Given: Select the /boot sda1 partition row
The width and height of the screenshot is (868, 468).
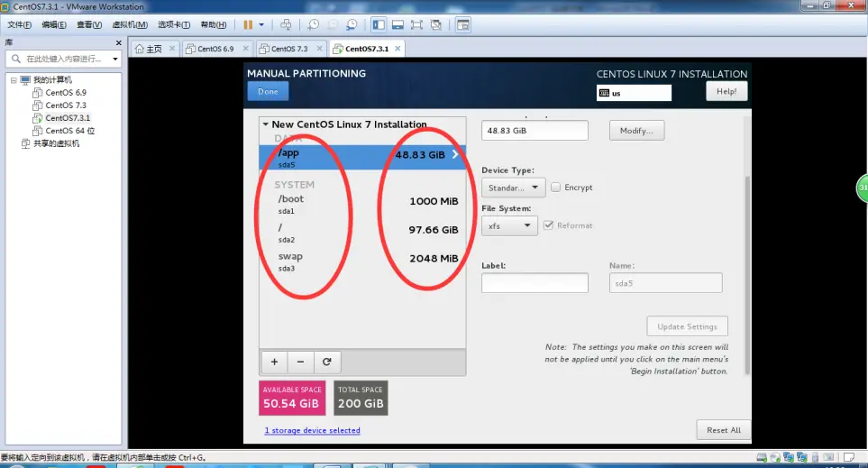Looking at the screenshot, I should coord(362,204).
